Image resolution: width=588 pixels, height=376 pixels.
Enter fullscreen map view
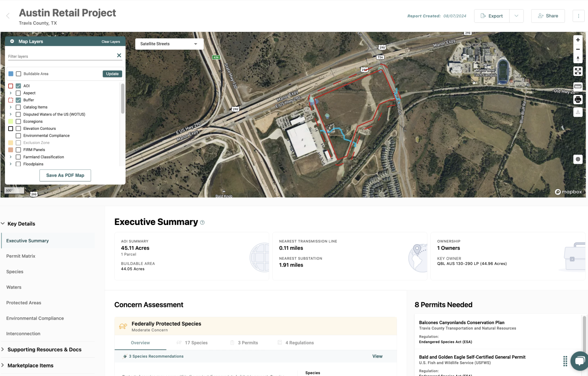pos(578,71)
